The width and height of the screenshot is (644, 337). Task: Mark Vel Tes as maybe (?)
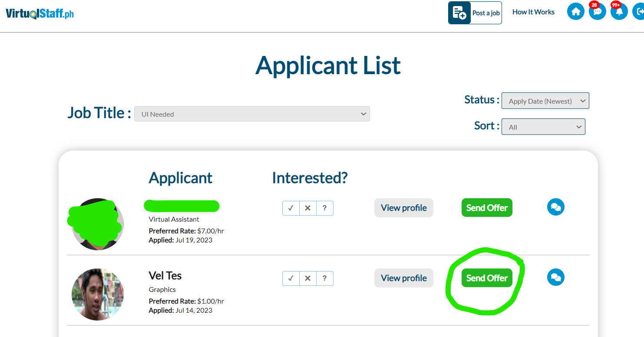click(324, 278)
